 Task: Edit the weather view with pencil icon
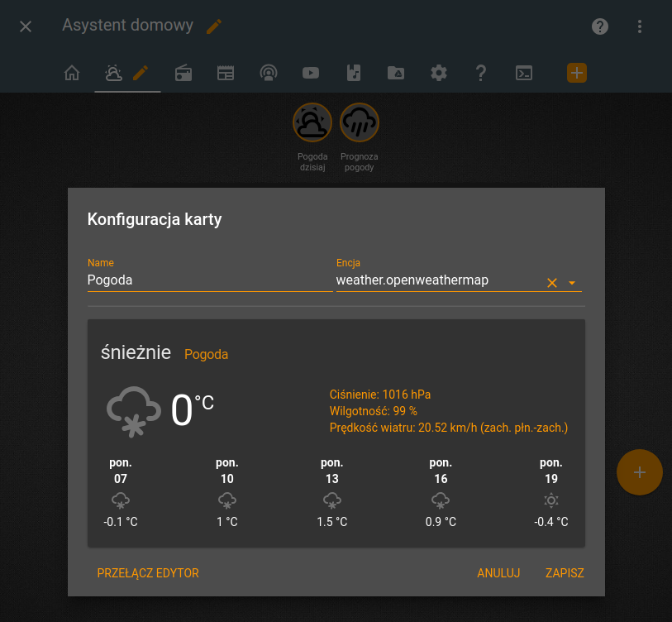point(141,73)
